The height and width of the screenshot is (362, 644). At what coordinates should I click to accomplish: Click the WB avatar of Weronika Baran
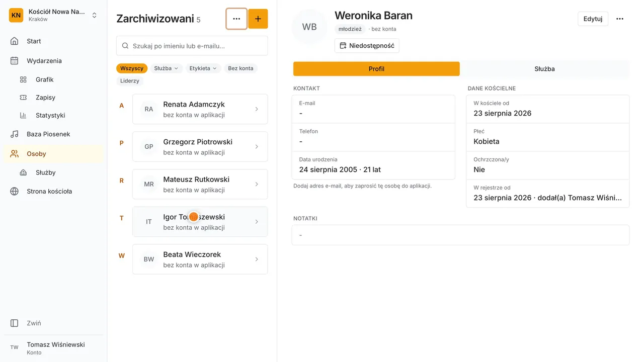pos(309,27)
